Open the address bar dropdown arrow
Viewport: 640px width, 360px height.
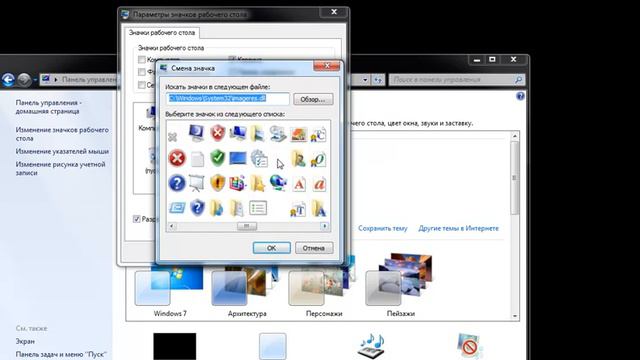[365, 80]
